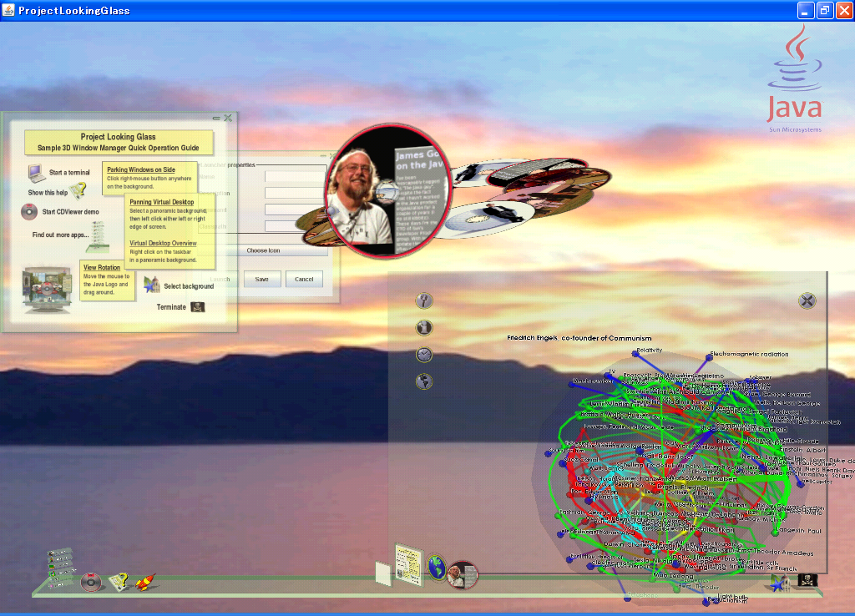This screenshot has height=616, width=855.
Task: Click the 'Electromagnetic radiation' node label
Action: [749, 354]
